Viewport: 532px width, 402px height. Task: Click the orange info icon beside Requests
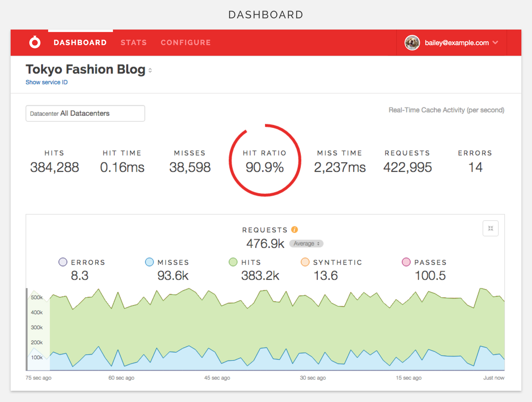click(294, 230)
